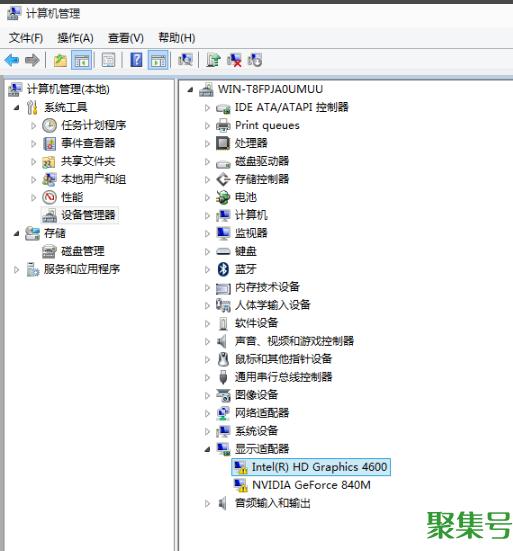Toggle the Show/Hide console tree toolbar button

click(82, 60)
